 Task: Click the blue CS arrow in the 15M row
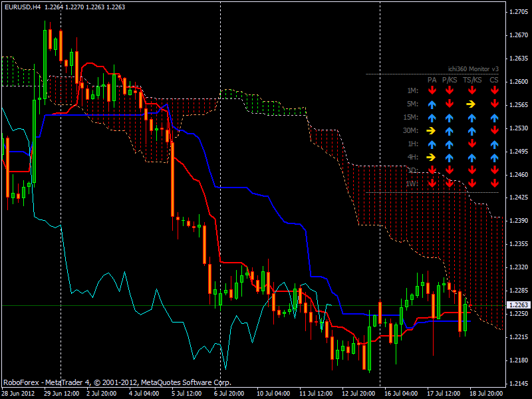coord(494,117)
